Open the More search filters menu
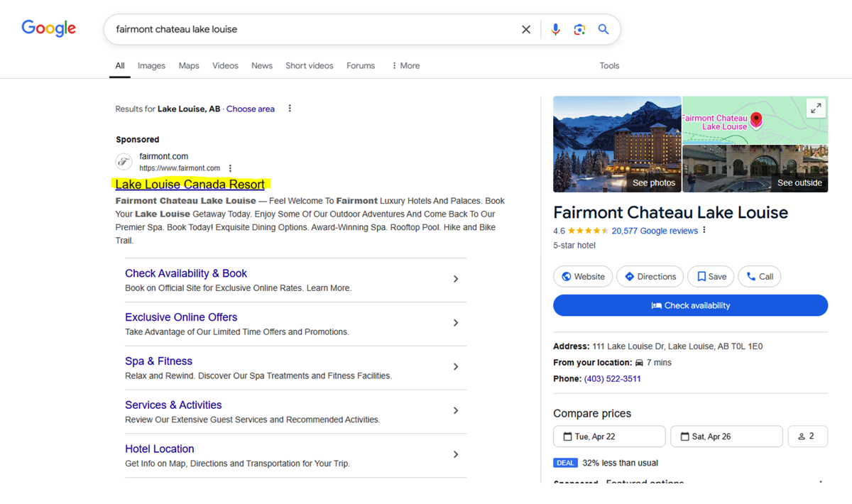Image resolution: width=852 pixels, height=504 pixels. 405,65
